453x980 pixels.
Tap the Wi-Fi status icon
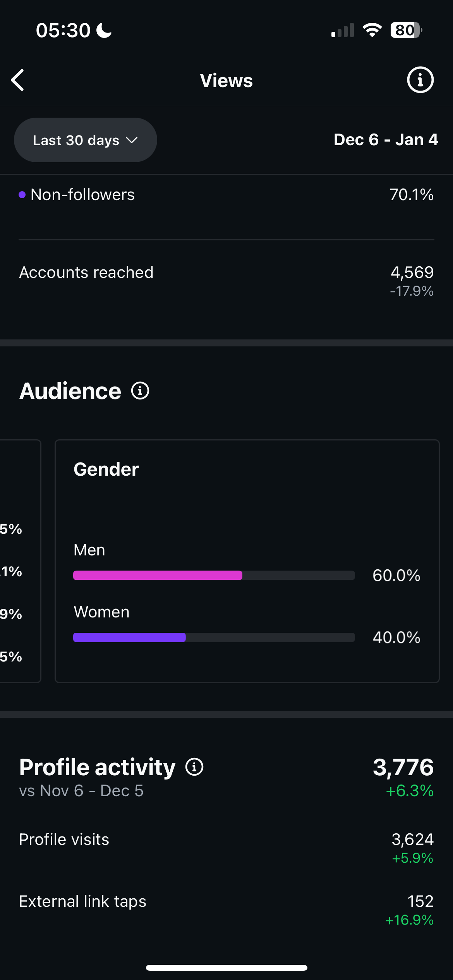[x=372, y=30]
